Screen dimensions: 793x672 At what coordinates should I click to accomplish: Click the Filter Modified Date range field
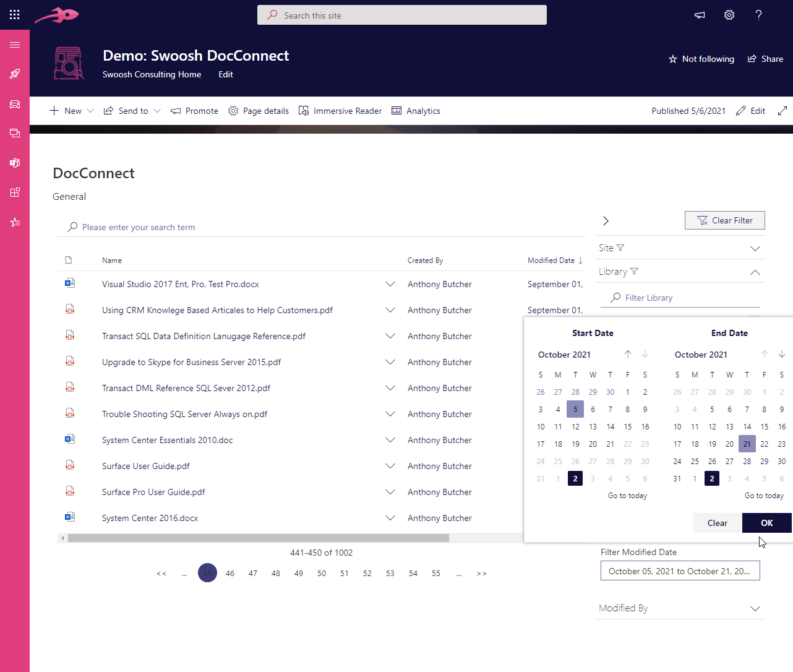click(x=680, y=571)
